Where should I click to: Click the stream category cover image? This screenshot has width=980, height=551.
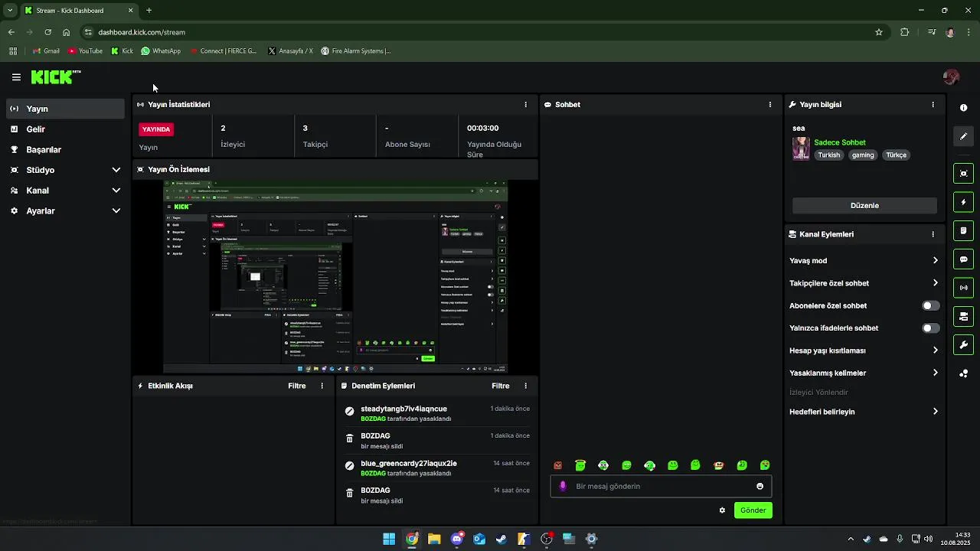pos(801,148)
